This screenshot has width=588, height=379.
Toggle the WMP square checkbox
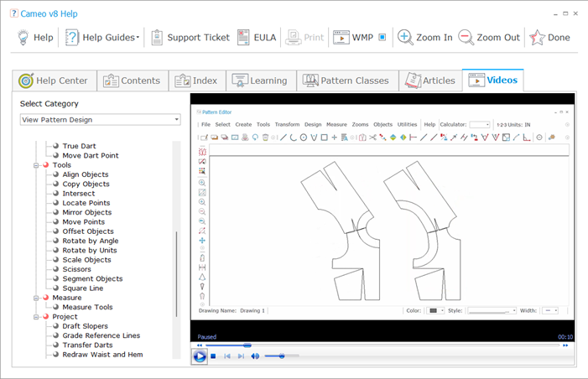pos(382,37)
